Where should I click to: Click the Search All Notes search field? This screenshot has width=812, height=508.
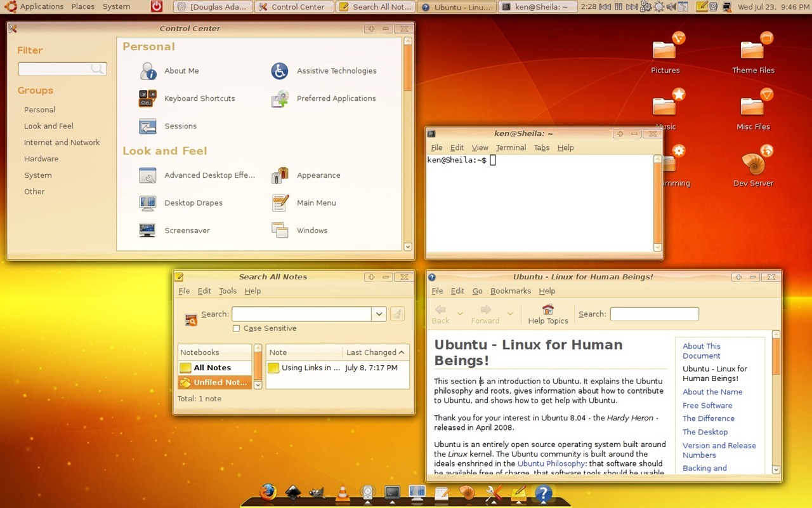tap(301, 314)
